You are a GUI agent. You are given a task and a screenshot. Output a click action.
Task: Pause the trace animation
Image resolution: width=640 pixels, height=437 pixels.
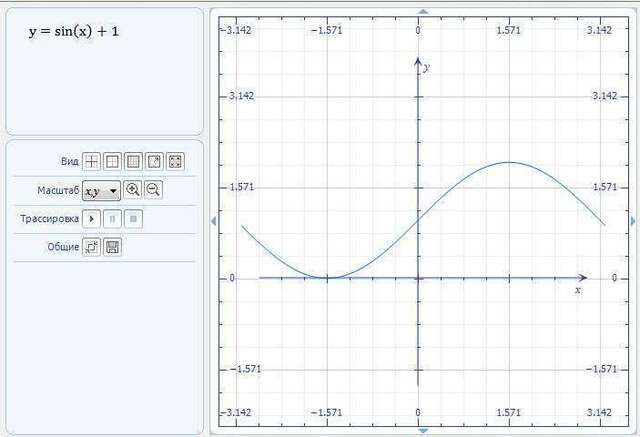click(x=112, y=219)
